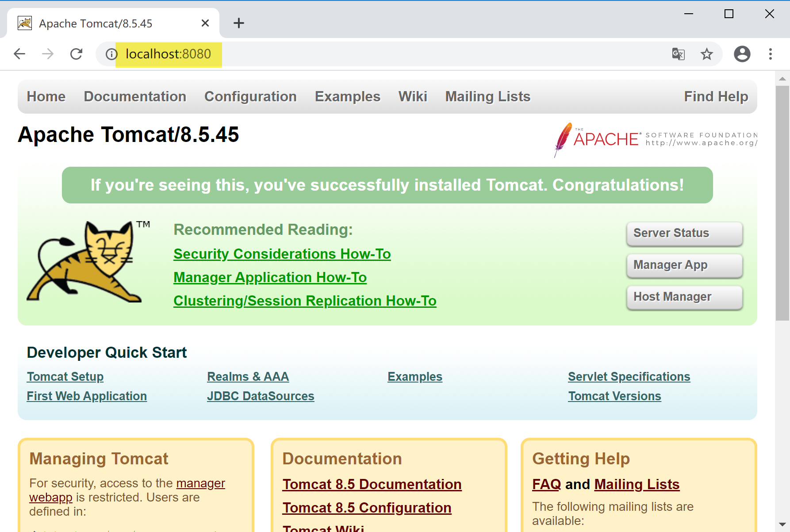Click the page scrollbar up arrow
The image size is (790, 532).
pos(782,79)
